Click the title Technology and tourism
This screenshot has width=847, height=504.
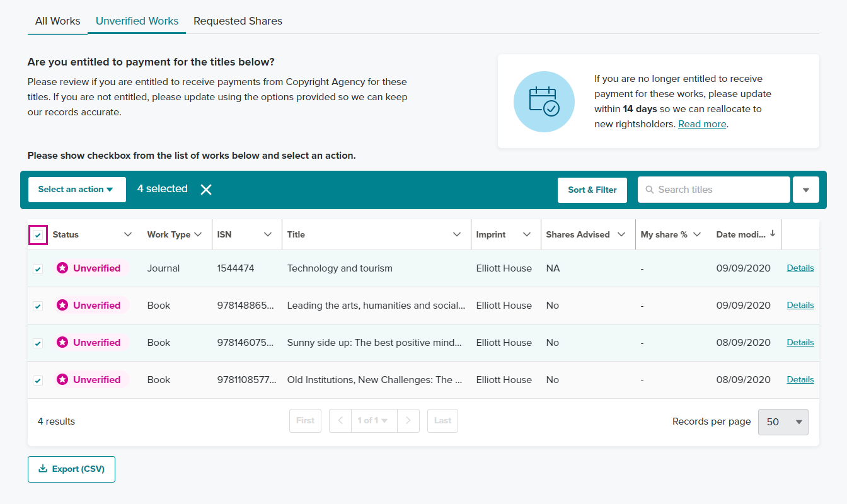340,268
